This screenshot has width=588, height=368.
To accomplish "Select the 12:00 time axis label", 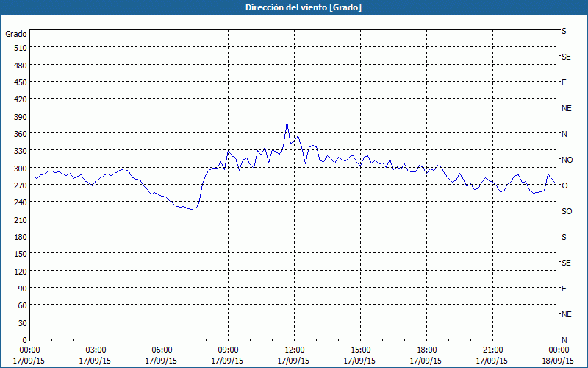I will click(x=295, y=350).
